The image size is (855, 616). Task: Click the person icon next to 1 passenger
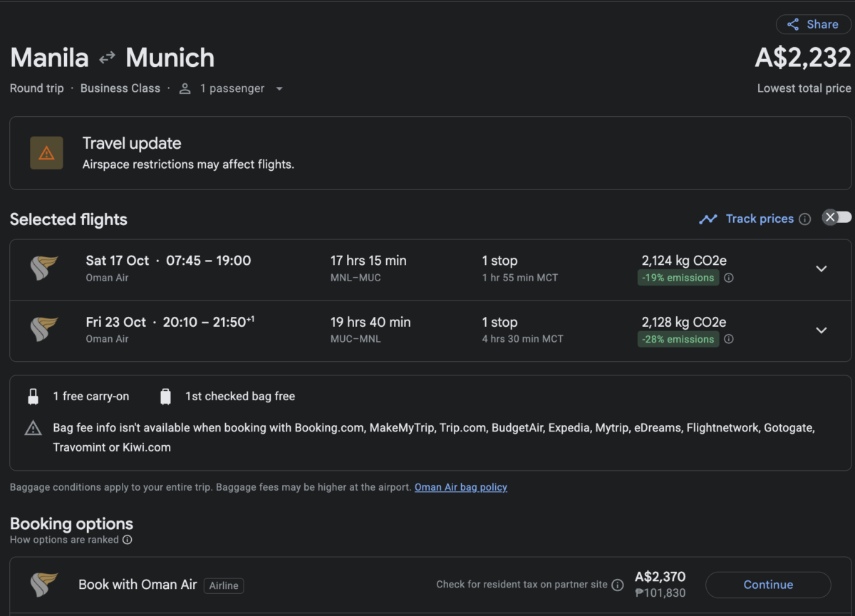185,88
